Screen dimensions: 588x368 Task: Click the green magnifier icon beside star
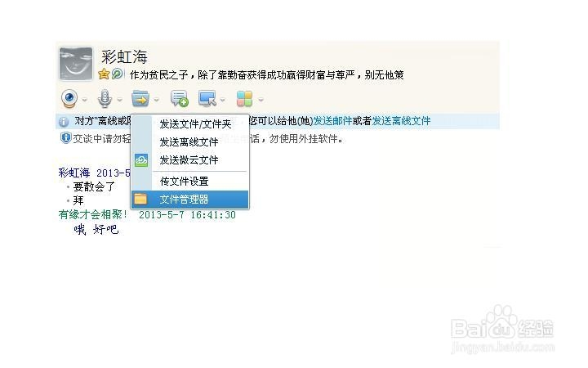117,74
